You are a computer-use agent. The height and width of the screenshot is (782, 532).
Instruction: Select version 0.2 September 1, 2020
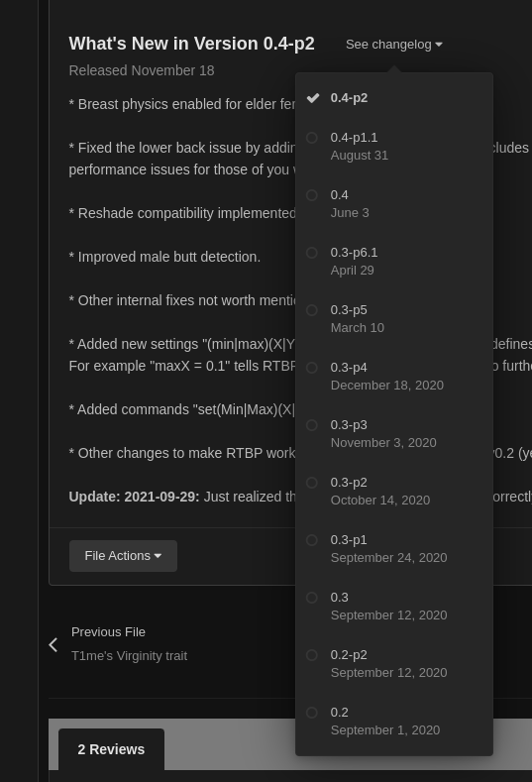pyautogui.click(x=394, y=722)
